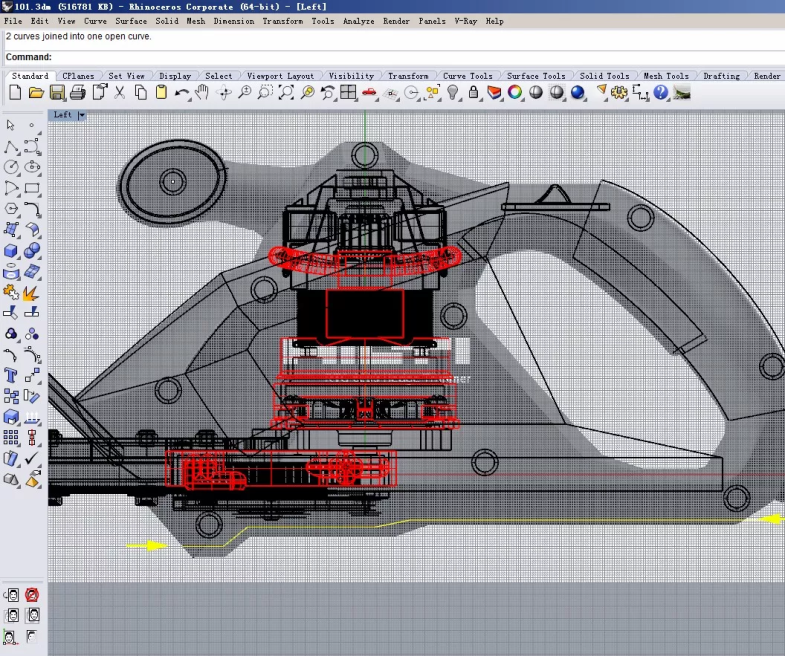Open the V-Ray menu
Screen dimensions: 785x656
click(x=465, y=21)
